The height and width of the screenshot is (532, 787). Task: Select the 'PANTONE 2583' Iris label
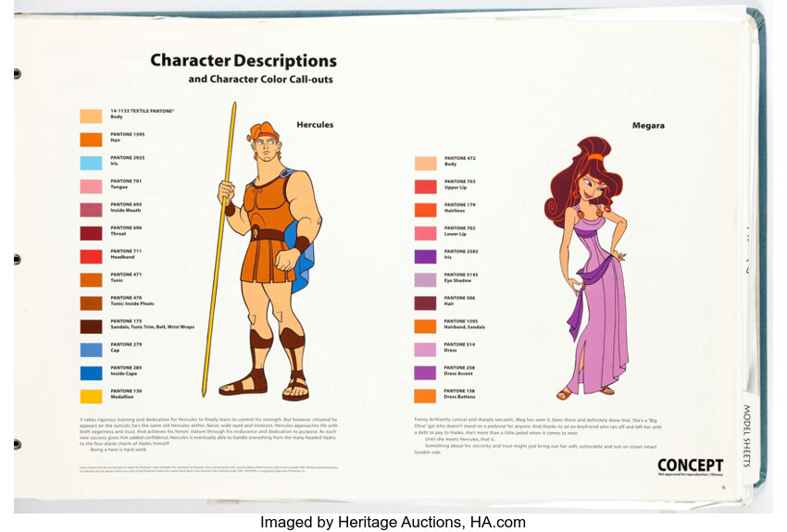[x=461, y=254]
